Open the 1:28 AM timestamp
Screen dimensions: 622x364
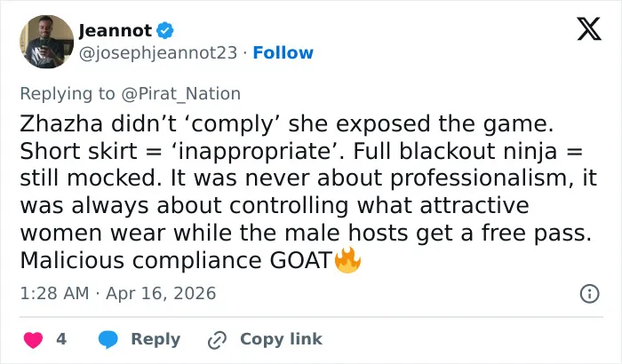54,294
